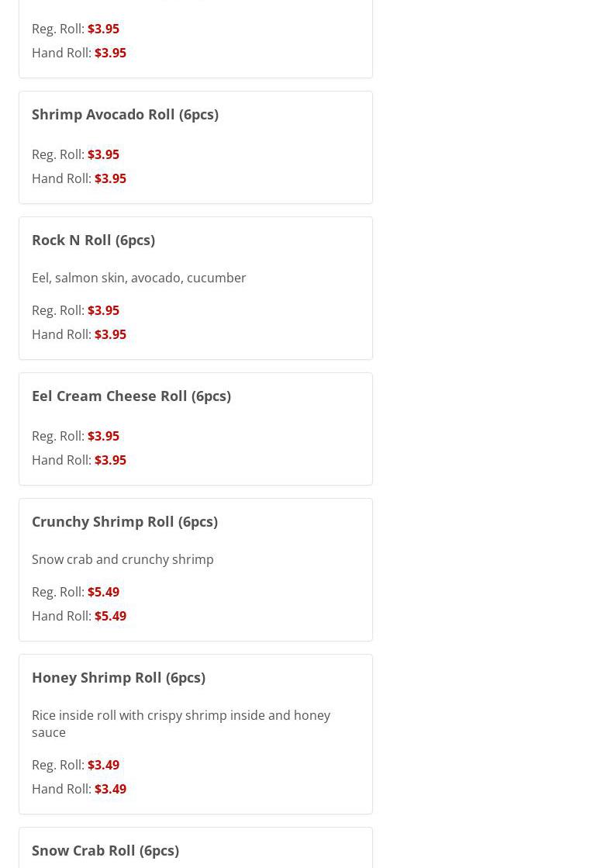This screenshot has height=868, width=597.
Task: Open the Snow Crab Roll (6pcs) item
Action: 105,850
